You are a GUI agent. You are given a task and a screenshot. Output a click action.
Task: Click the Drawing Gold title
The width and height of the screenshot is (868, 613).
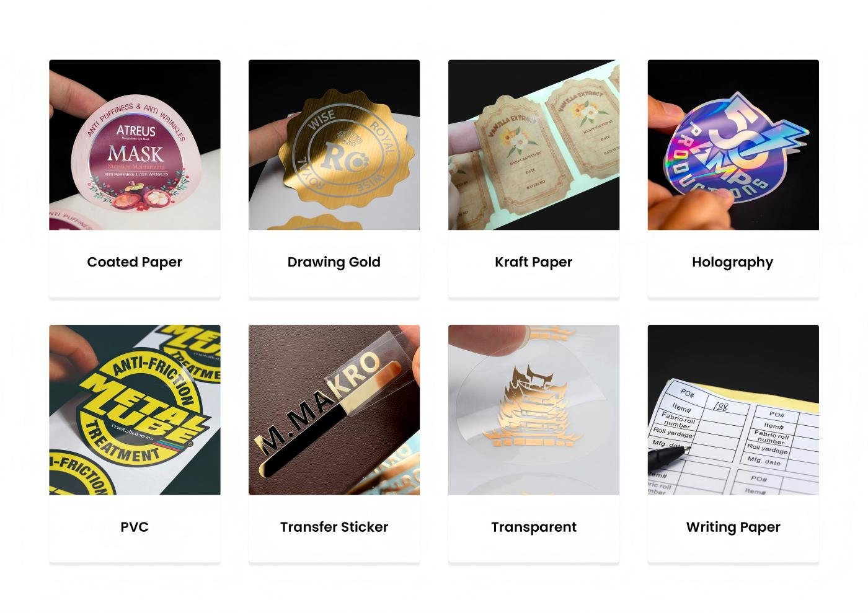click(334, 262)
